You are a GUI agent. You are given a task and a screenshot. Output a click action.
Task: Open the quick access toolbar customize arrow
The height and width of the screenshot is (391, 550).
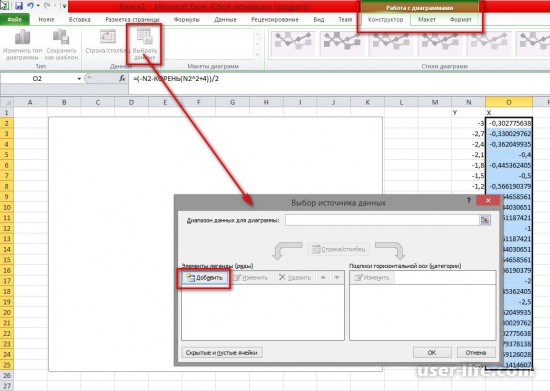(x=64, y=6)
